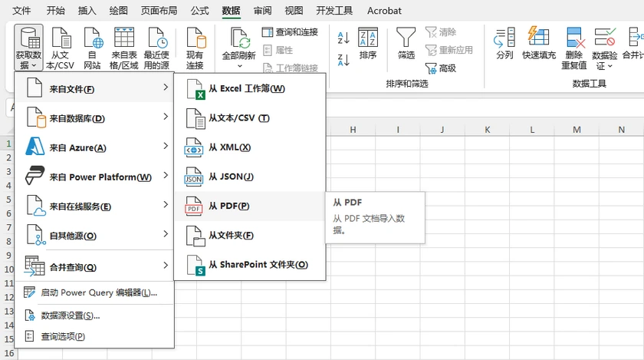
Task: Expand the 来自 Azure(A) submenu
Action: coord(94,147)
